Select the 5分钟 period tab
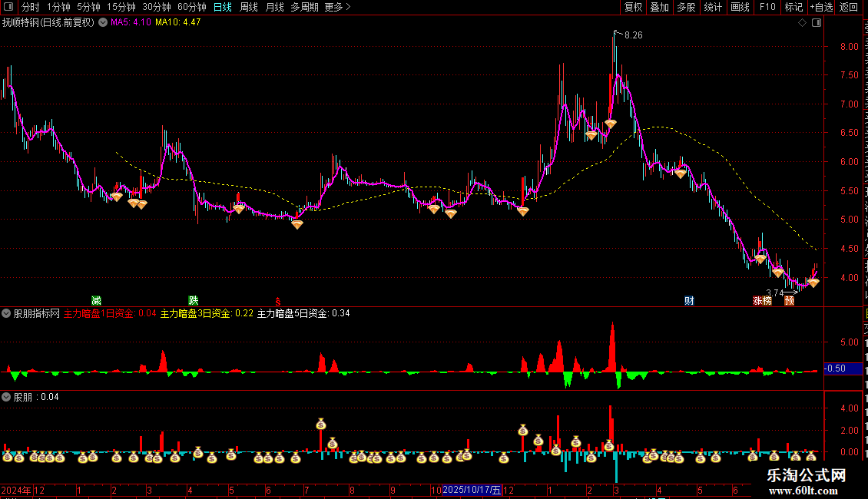 tap(88, 7)
